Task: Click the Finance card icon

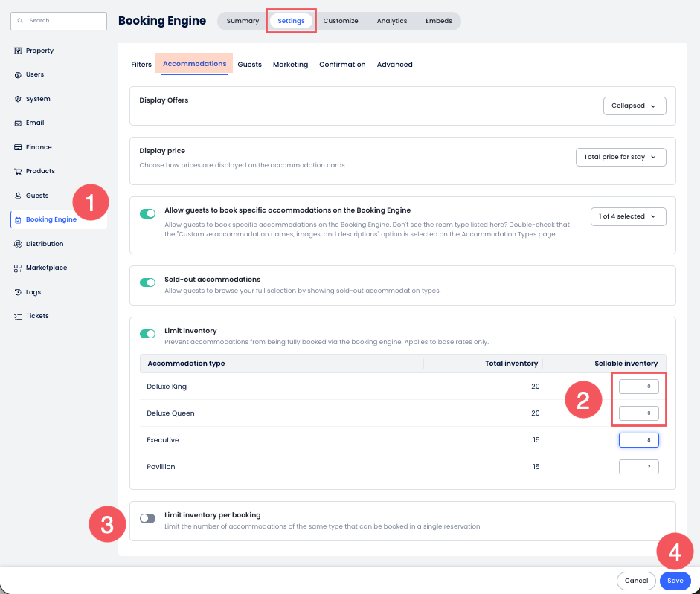Action: (18, 146)
